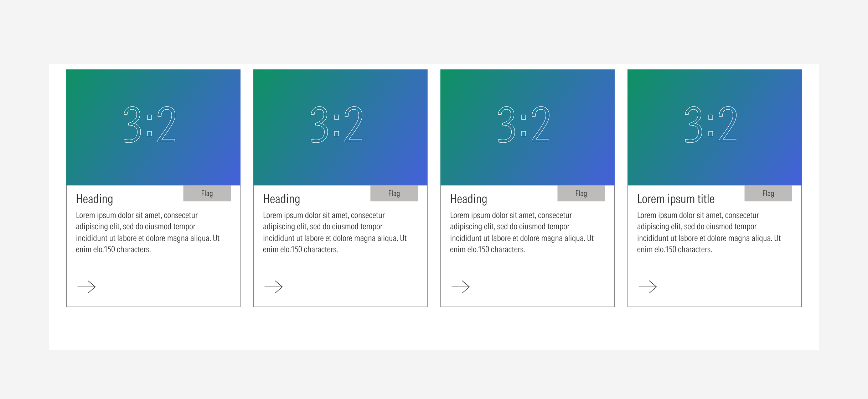Click the 3:2 image on the fourth card

pos(714,127)
